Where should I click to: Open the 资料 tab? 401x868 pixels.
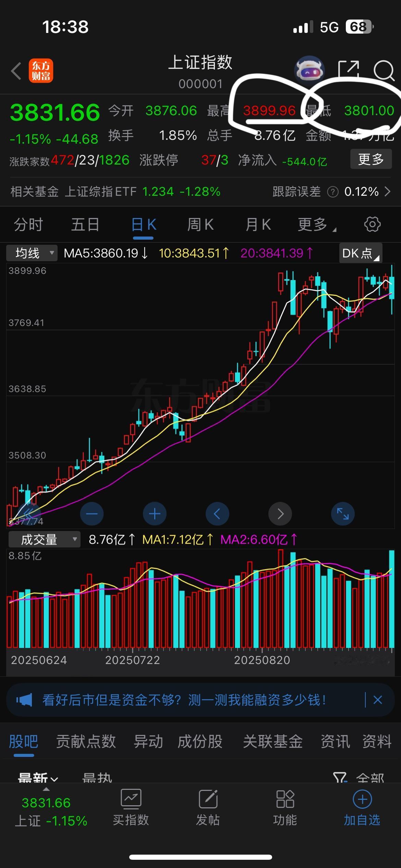(x=377, y=742)
